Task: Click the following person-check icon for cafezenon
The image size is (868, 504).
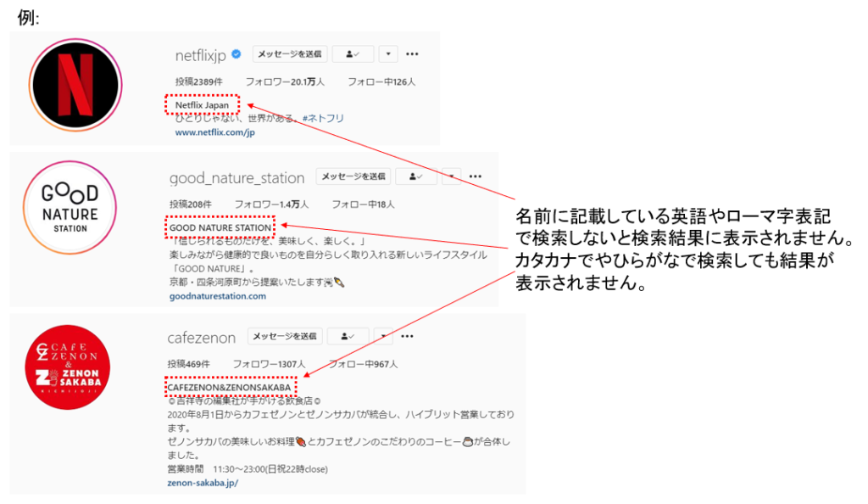Action: tap(348, 336)
